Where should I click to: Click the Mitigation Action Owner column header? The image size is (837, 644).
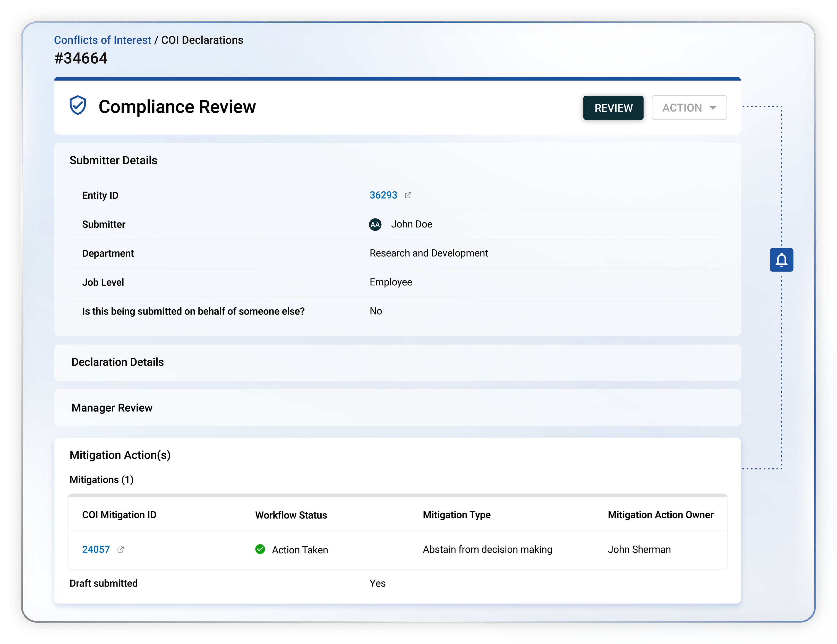(660, 515)
